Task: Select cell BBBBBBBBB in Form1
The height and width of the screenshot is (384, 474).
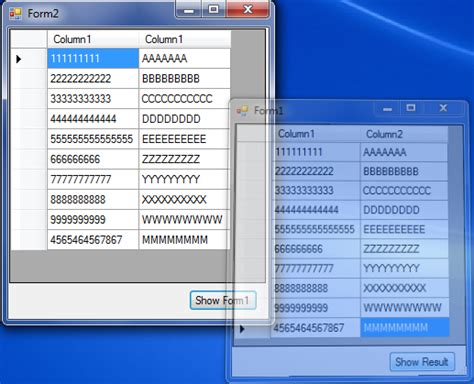Action: point(404,172)
